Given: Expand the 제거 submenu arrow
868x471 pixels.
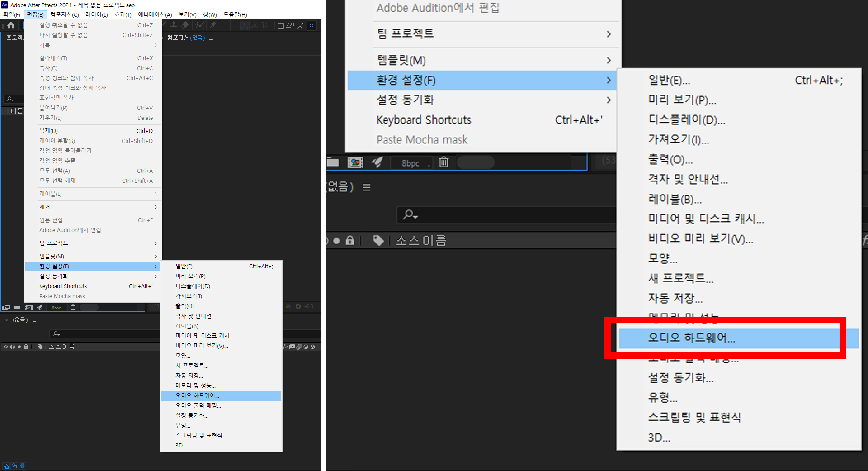Looking at the screenshot, I should click(156, 207).
